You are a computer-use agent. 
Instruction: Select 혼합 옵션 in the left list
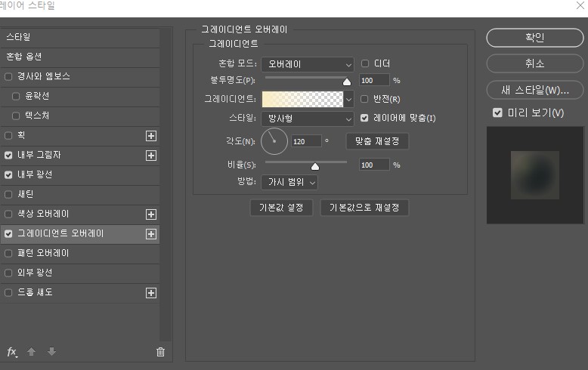(80, 57)
